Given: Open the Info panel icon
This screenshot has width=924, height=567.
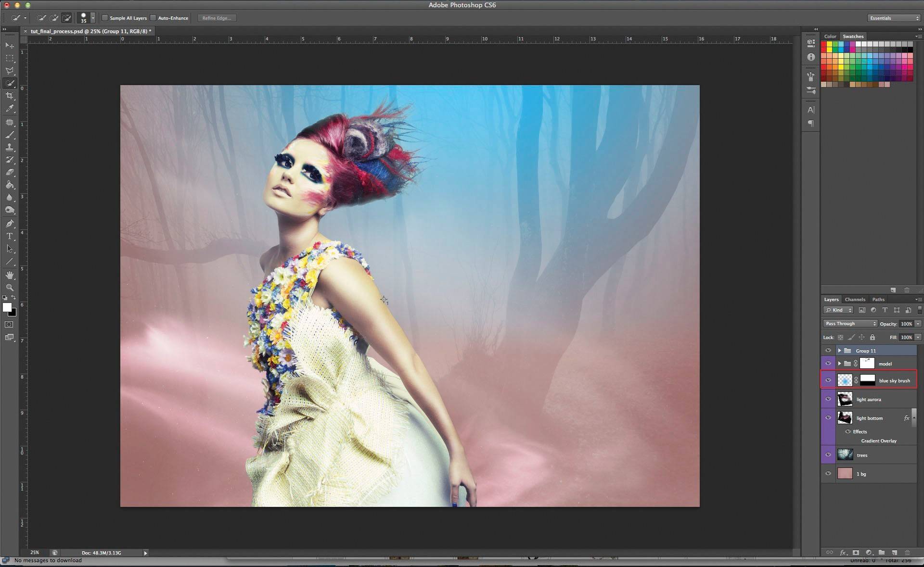Looking at the screenshot, I should click(811, 57).
